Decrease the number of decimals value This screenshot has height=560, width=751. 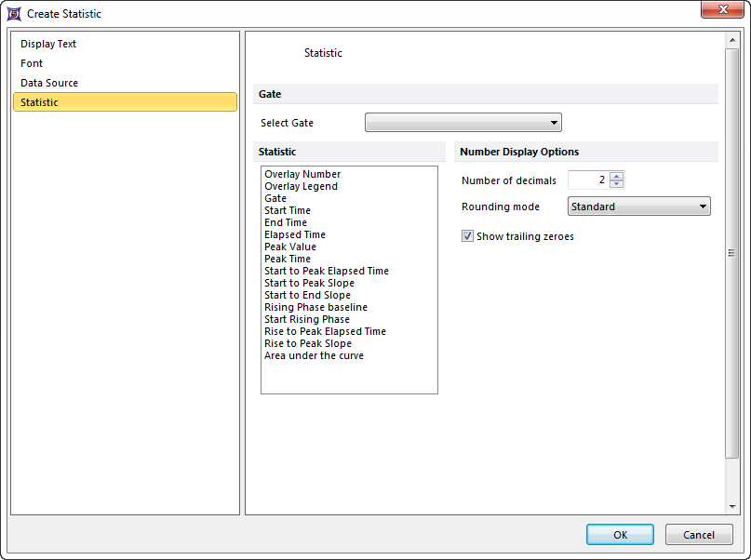(617, 184)
